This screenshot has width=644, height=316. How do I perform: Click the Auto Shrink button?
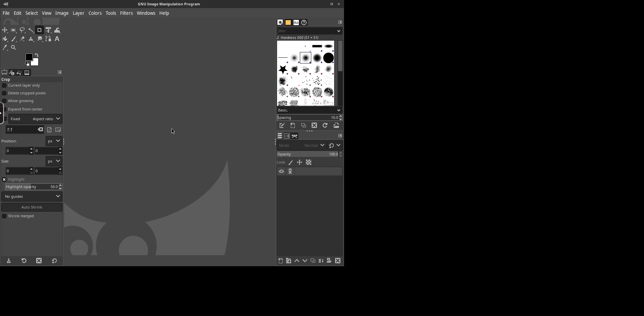(x=32, y=207)
